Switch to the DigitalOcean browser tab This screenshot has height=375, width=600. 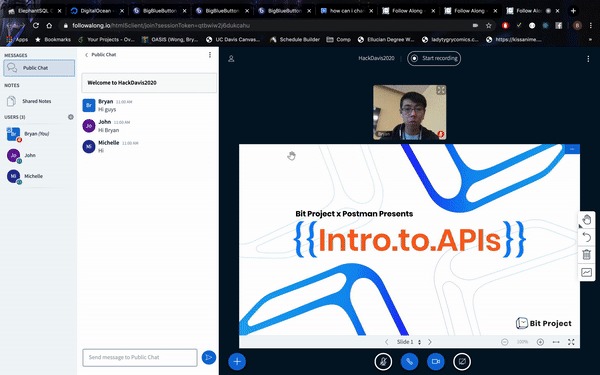[96, 11]
